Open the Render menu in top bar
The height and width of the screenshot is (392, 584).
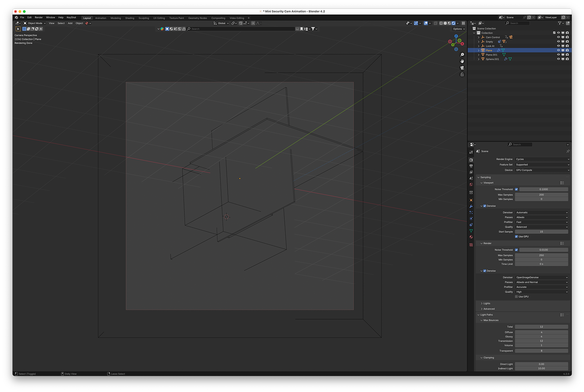(39, 18)
